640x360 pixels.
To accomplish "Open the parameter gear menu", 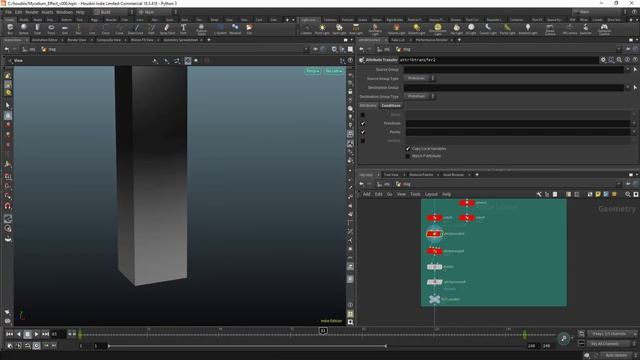I will click(603, 60).
